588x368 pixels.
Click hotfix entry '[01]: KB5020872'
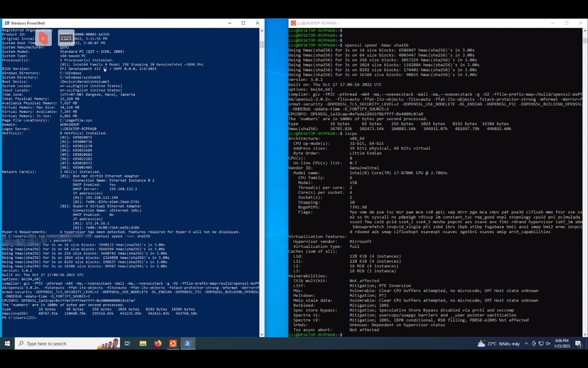(x=76, y=138)
